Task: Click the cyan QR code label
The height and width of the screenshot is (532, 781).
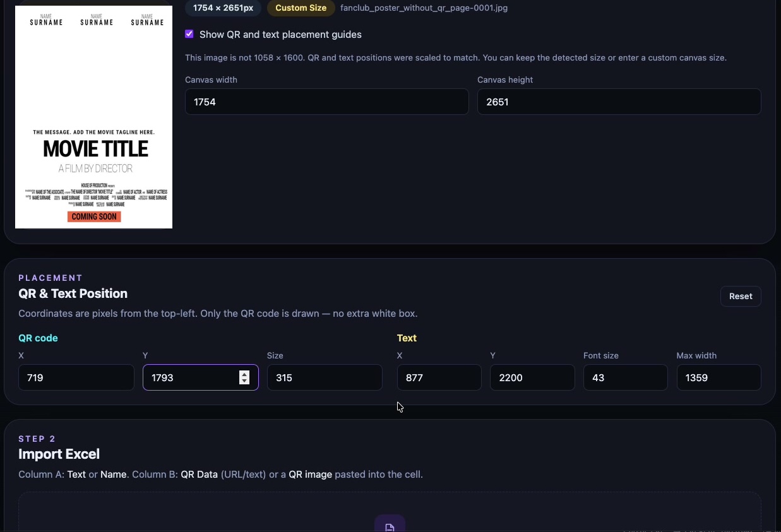Action: (38, 338)
